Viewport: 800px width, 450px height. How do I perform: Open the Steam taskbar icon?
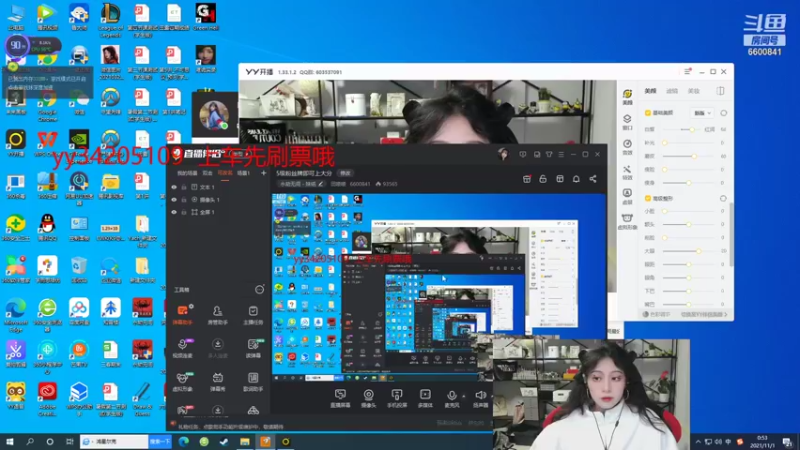tap(224, 441)
